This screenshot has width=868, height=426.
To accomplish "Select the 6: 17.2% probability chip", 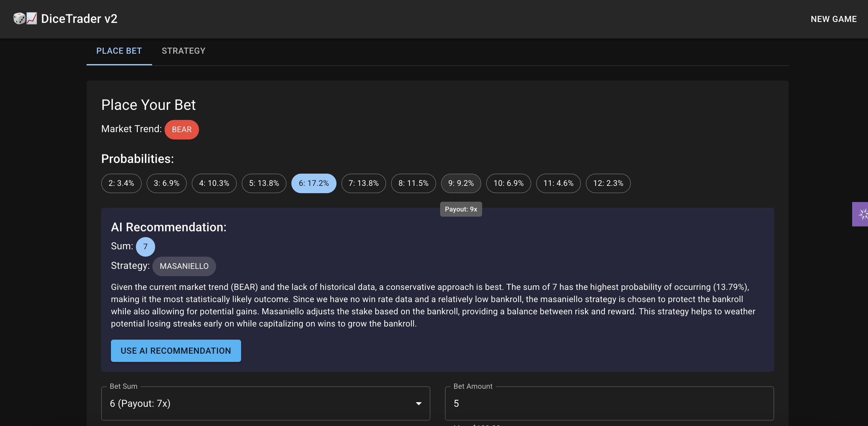I will (x=313, y=183).
